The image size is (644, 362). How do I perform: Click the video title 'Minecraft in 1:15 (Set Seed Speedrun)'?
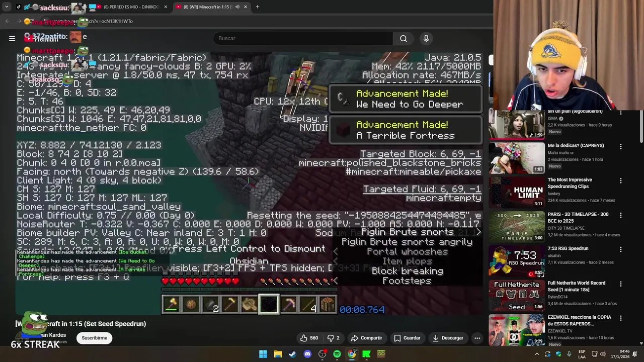click(80, 324)
